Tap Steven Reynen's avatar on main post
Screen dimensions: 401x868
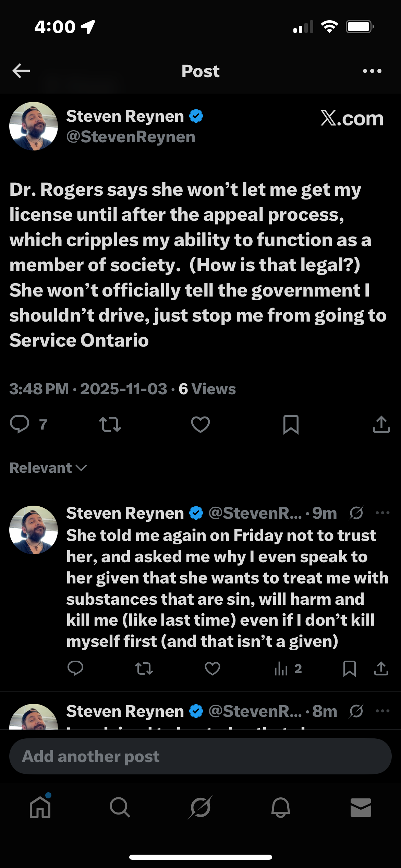pyautogui.click(x=34, y=126)
